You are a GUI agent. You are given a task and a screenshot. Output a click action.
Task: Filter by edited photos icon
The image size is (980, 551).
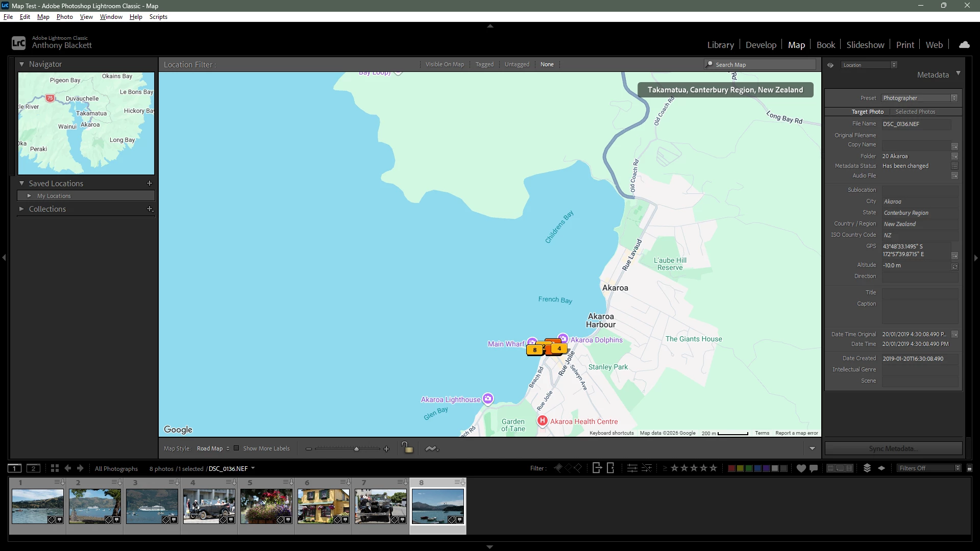click(x=632, y=468)
